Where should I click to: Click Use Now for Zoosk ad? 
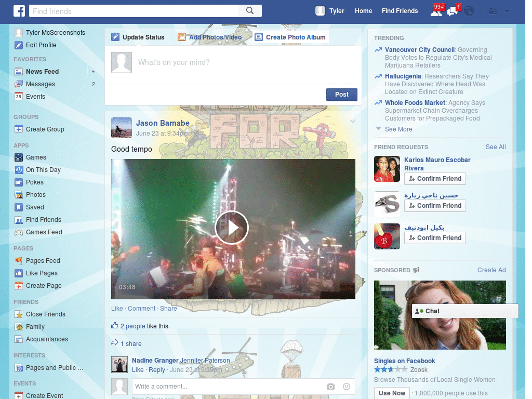pos(392,393)
